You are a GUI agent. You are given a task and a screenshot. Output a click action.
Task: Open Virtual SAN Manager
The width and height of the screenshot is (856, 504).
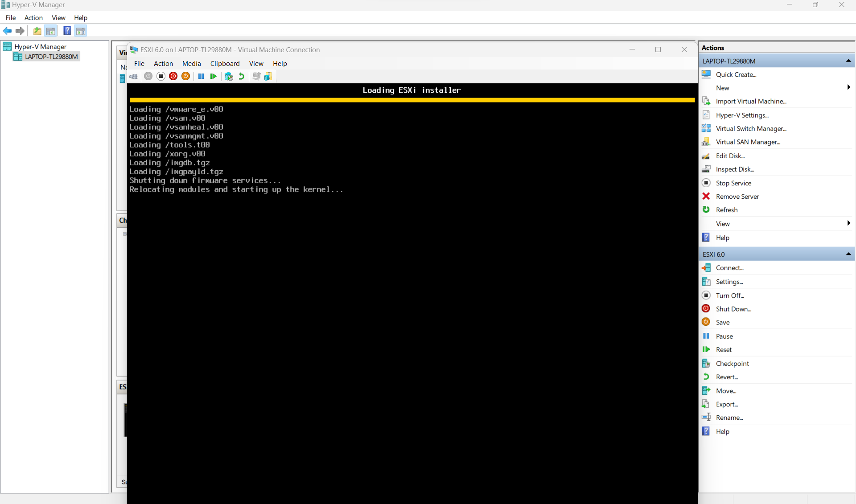pyautogui.click(x=748, y=142)
